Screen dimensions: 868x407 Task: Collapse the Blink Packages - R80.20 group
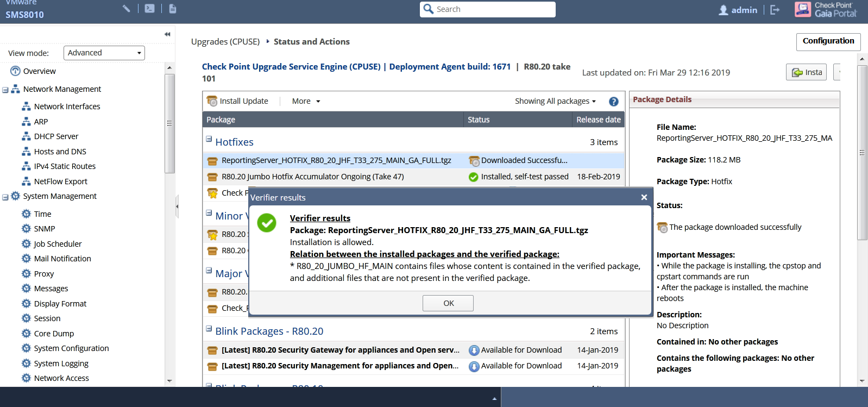point(209,328)
